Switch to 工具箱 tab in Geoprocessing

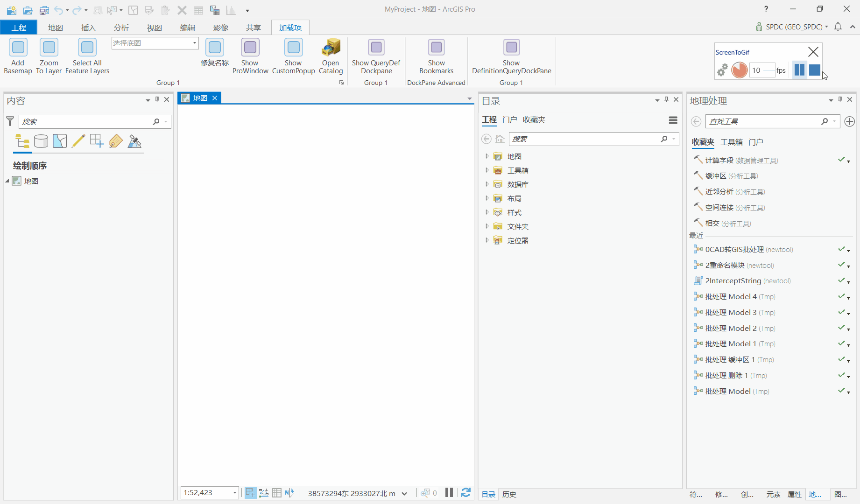pyautogui.click(x=732, y=142)
